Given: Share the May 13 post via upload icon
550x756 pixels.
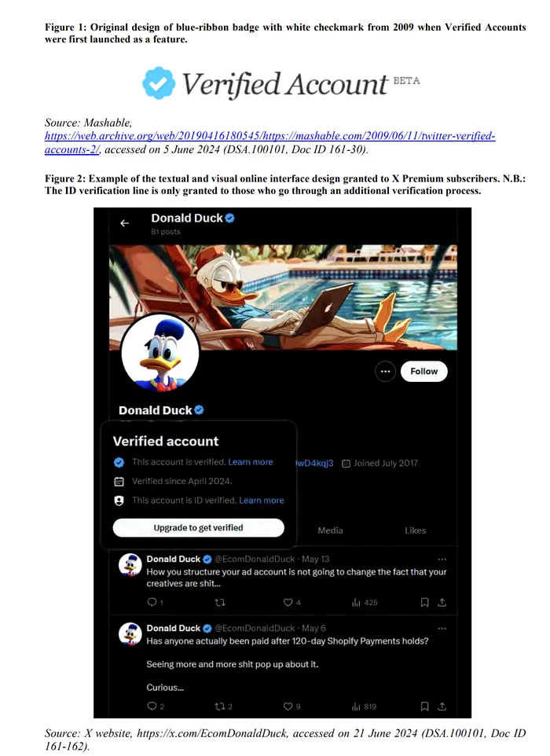Looking at the screenshot, I should (x=442, y=602).
